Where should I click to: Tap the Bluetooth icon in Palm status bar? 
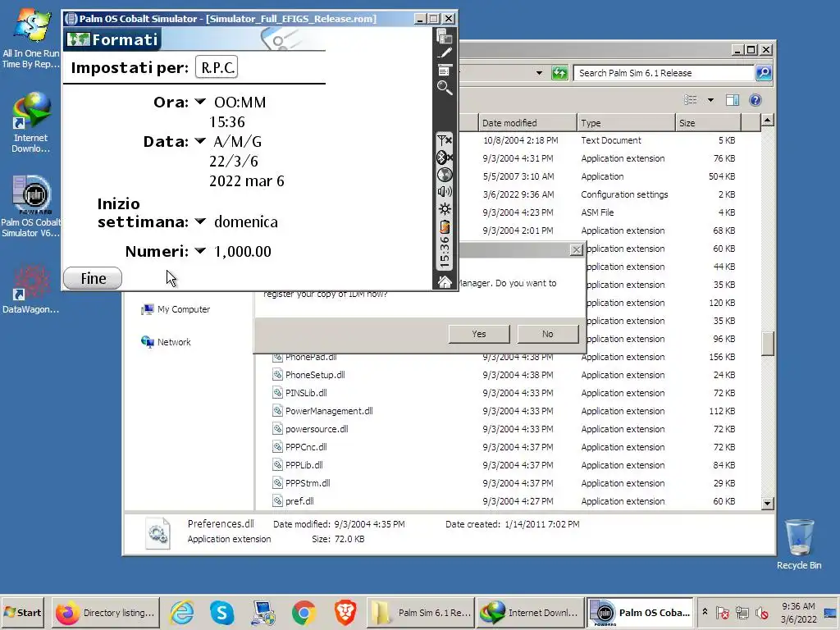click(444, 157)
